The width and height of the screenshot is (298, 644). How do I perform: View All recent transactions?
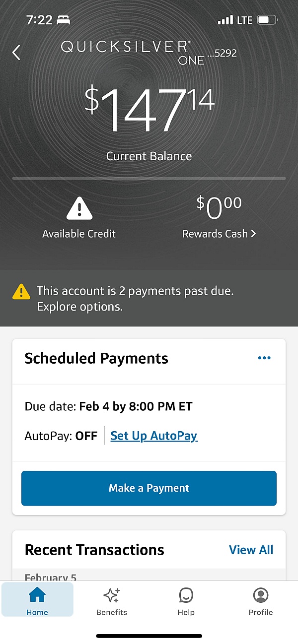(251, 550)
